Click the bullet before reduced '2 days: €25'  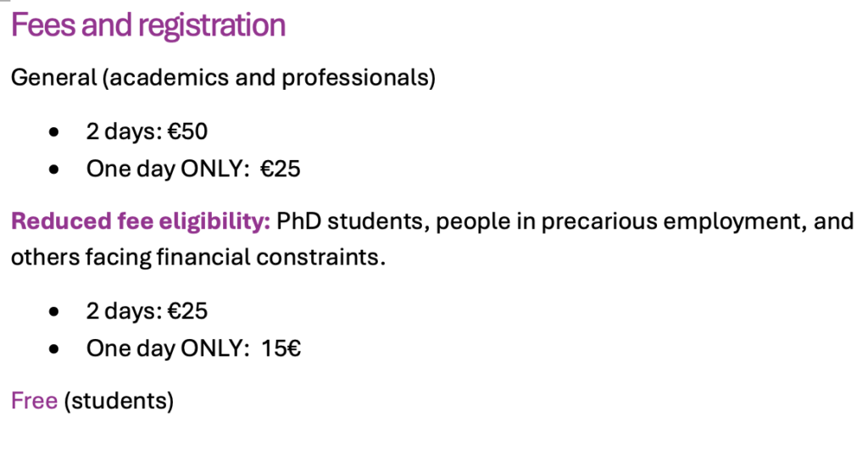point(55,312)
